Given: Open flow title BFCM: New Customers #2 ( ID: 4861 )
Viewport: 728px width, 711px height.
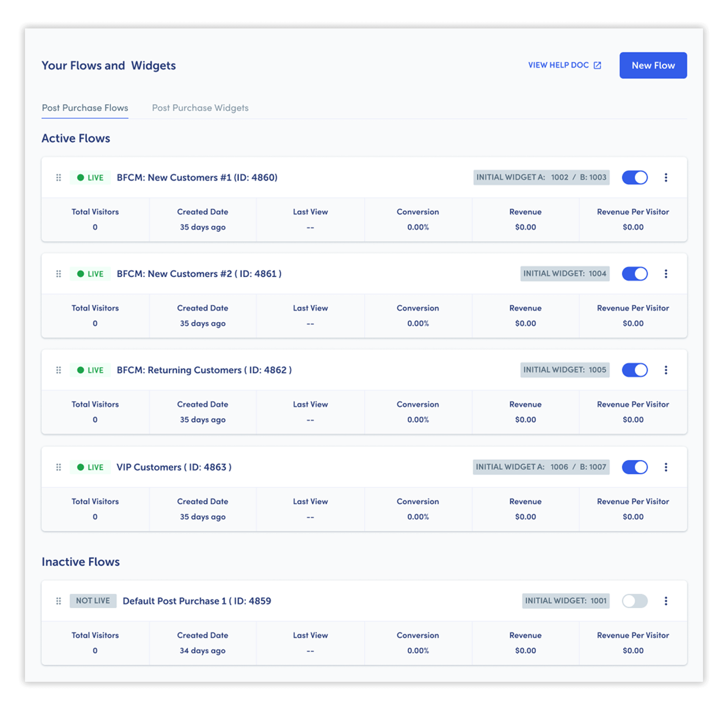Looking at the screenshot, I should tap(199, 274).
